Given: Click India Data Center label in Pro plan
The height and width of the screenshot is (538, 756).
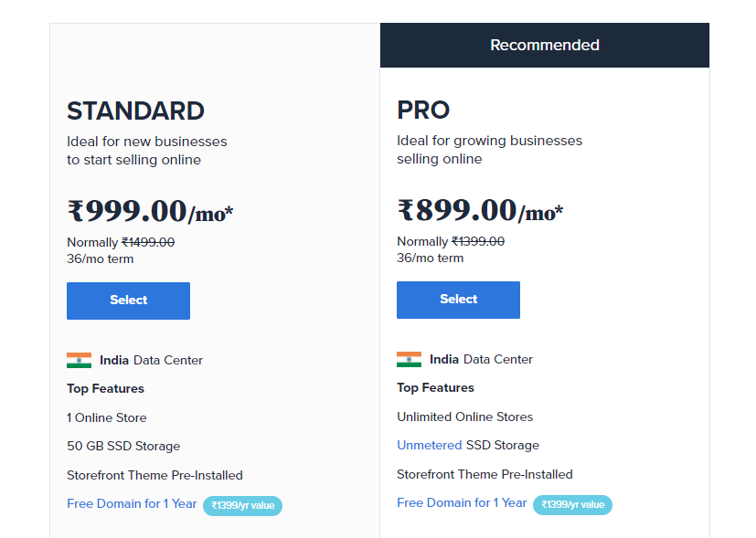Looking at the screenshot, I should click(x=481, y=359).
